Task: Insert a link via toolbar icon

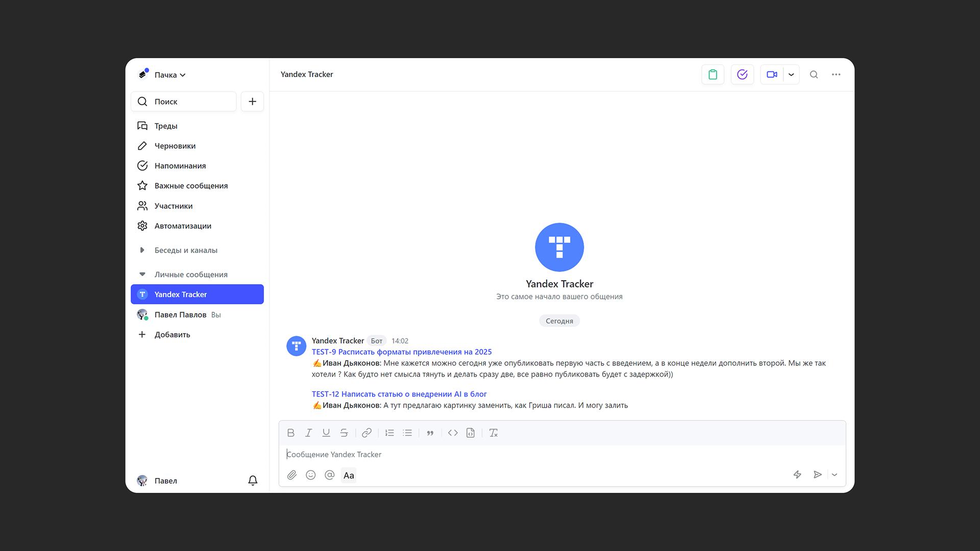Action: click(366, 433)
